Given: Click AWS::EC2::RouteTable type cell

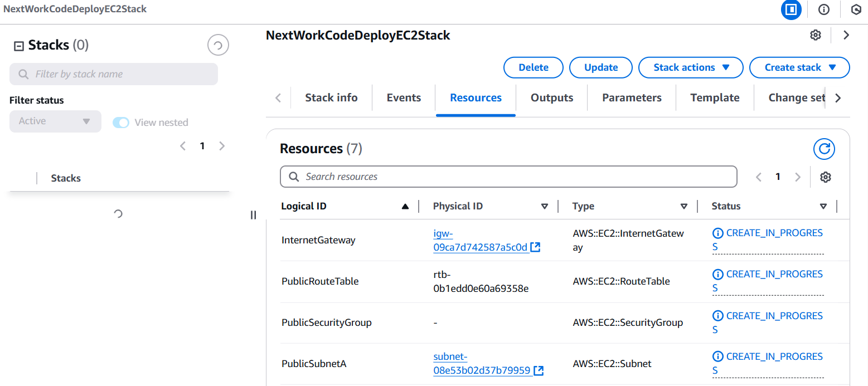Looking at the screenshot, I should [622, 281].
